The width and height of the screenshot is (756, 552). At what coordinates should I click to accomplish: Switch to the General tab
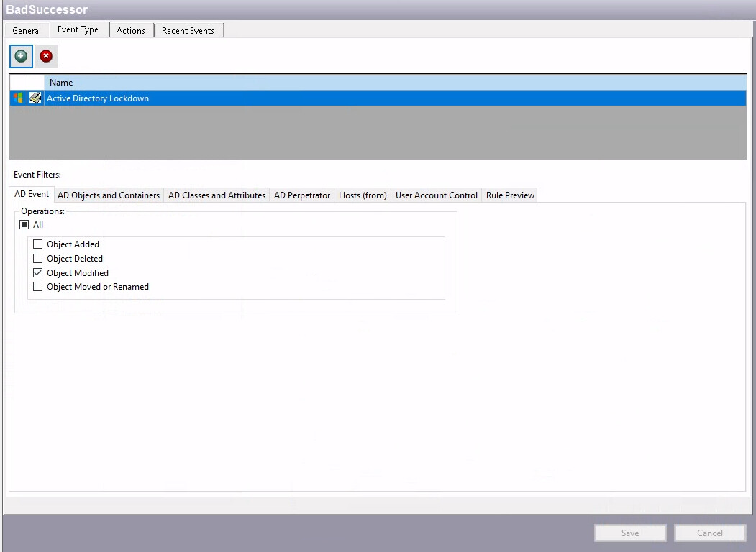[x=27, y=31]
